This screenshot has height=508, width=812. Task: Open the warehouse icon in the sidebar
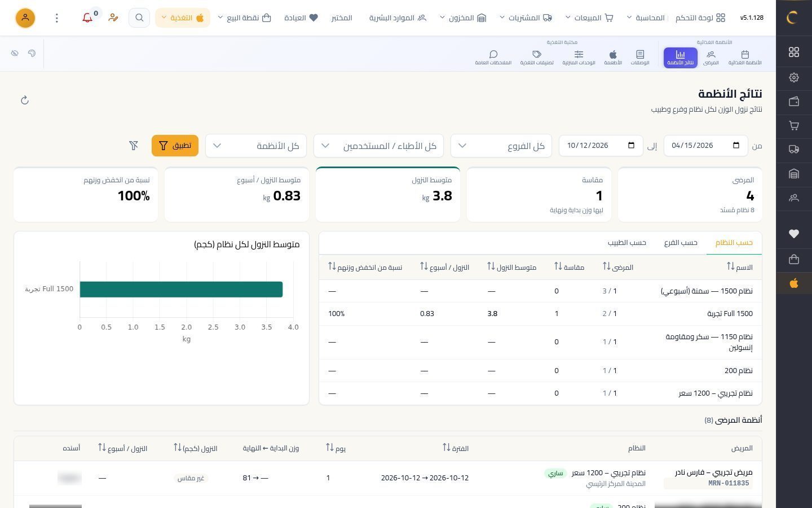(x=794, y=174)
